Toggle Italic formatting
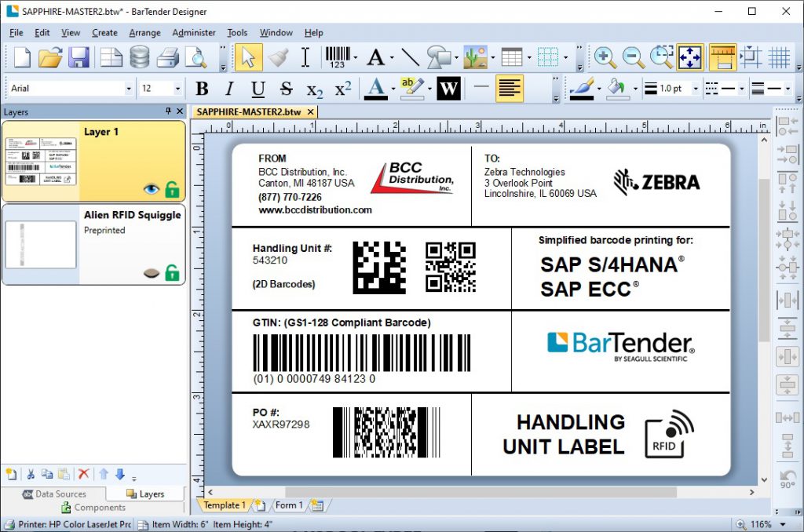Screen dimensions: 804x532 [x=230, y=89]
